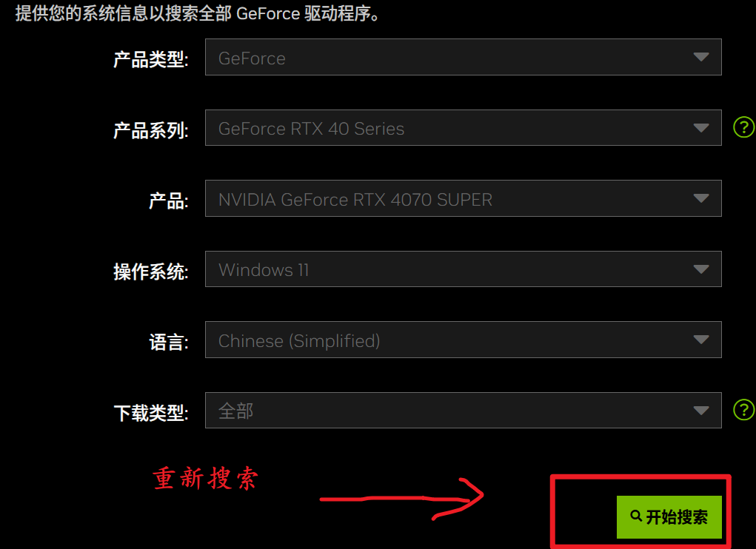
Task: Click the arrow on 产品 dropdown
Action: click(700, 198)
